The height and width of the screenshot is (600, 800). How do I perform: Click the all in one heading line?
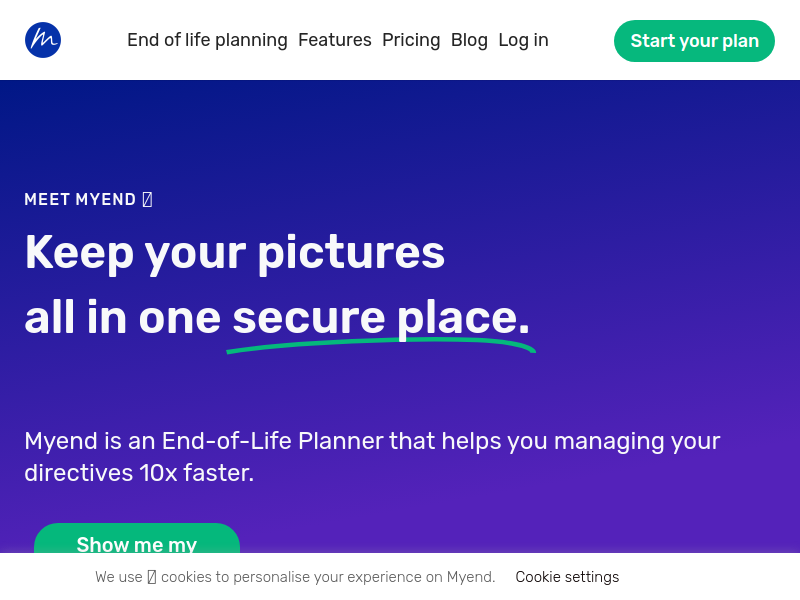[x=278, y=317]
